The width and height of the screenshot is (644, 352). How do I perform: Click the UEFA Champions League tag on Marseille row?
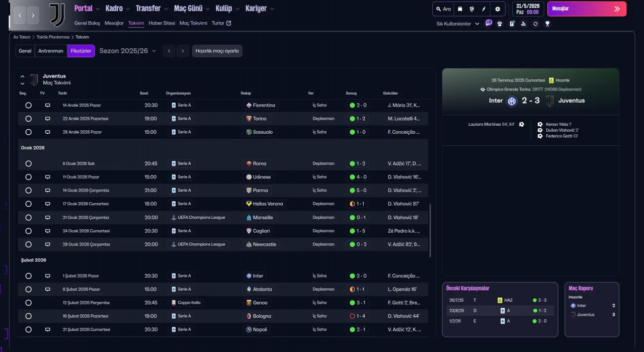tap(198, 218)
